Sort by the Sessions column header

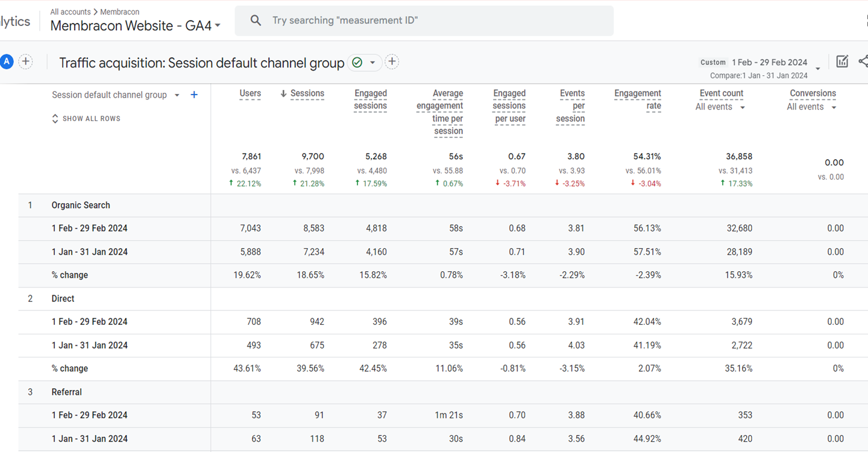tap(307, 93)
